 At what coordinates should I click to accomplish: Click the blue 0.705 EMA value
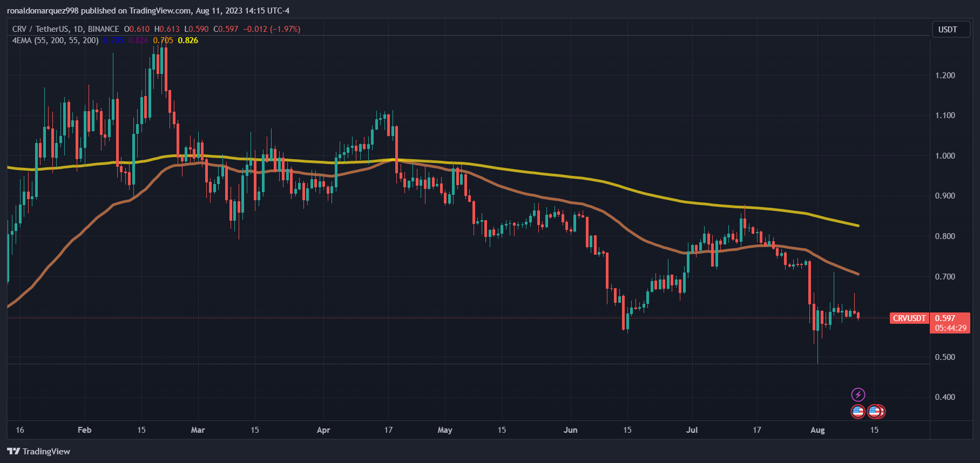113,40
